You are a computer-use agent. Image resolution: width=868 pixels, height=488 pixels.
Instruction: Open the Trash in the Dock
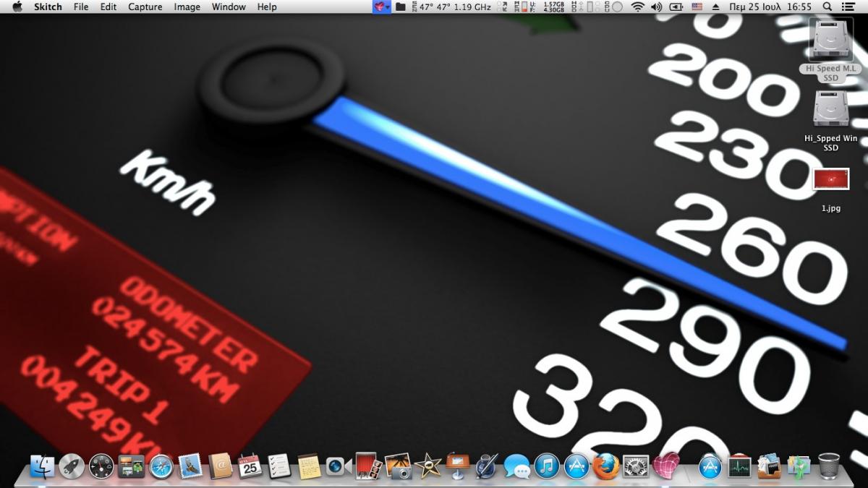(829, 466)
